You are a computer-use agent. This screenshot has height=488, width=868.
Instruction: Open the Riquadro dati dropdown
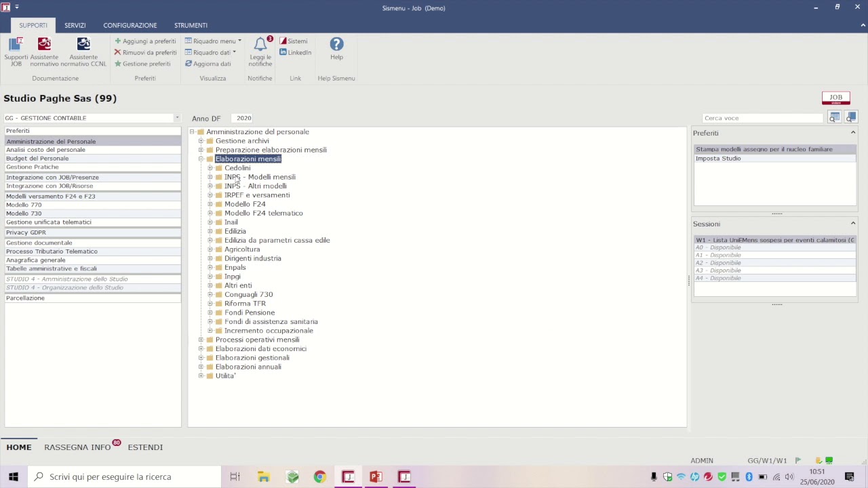(x=210, y=52)
